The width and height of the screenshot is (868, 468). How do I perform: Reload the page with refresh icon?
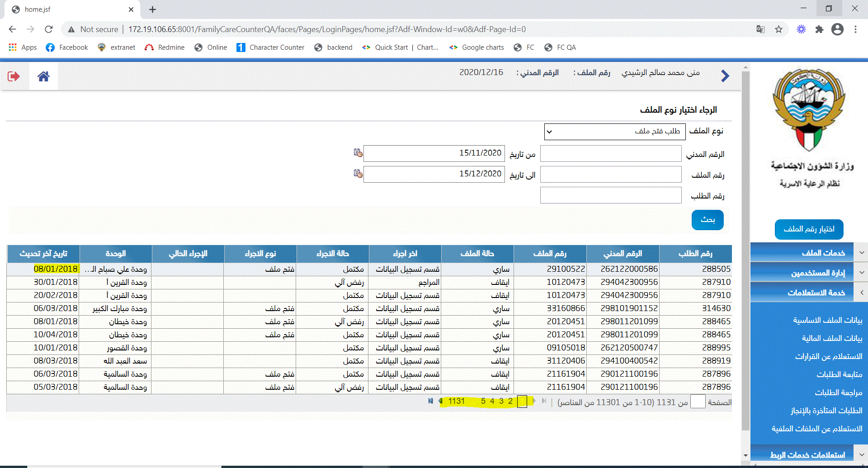(x=49, y=29)
